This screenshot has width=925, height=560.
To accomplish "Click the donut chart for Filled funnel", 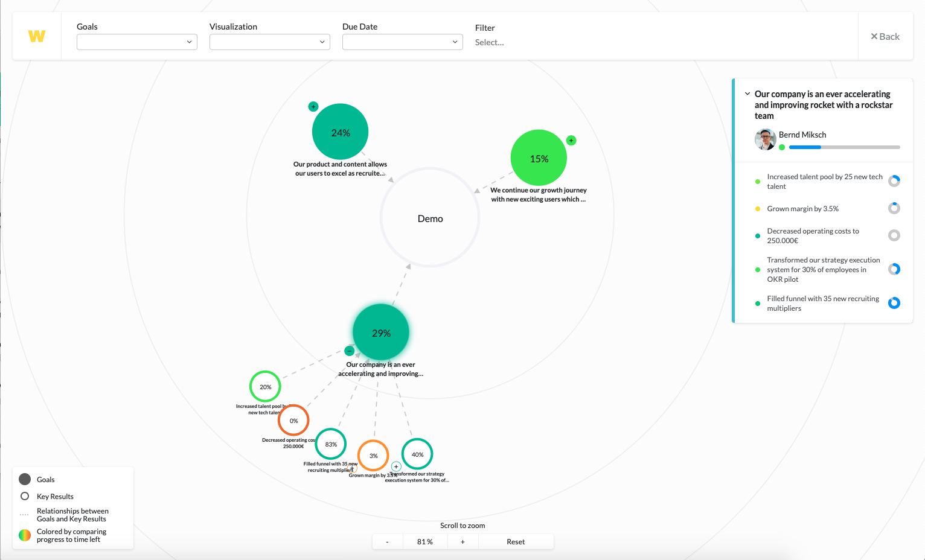I will [894, 303].
